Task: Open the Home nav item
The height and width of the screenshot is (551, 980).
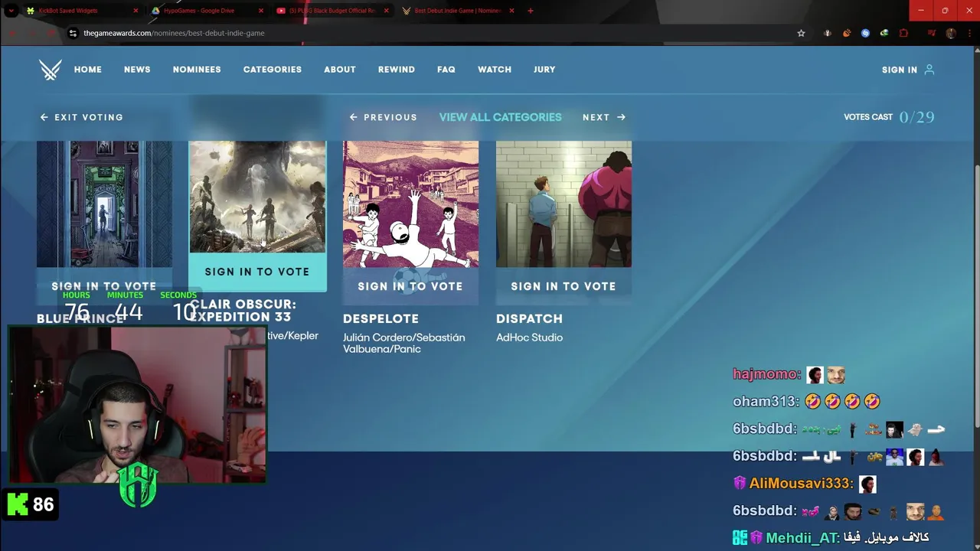Action: click(x=88, y=70)
